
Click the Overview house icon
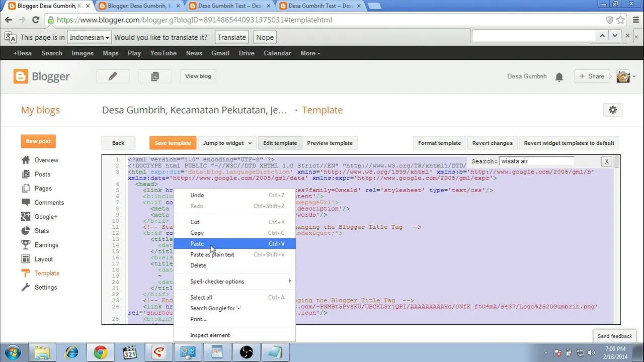26,160
